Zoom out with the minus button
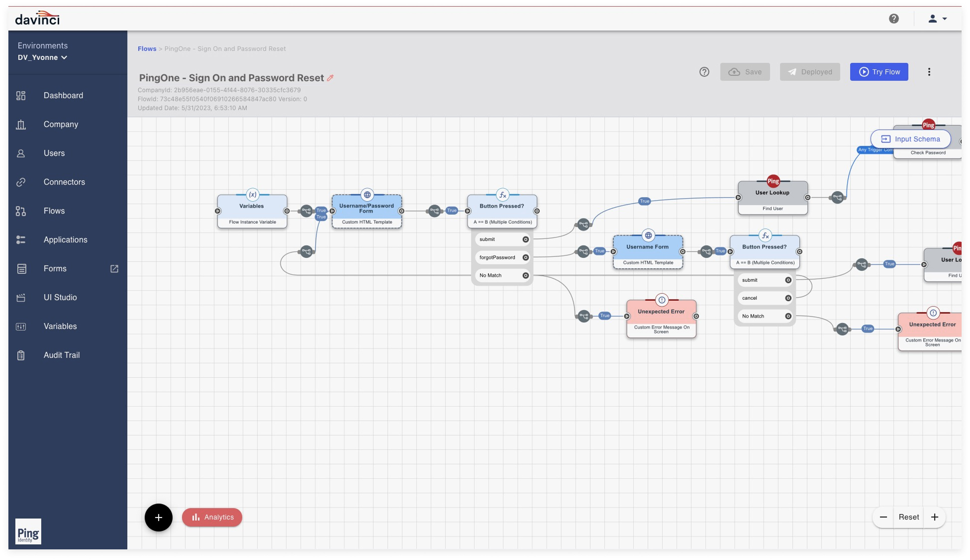Image resolution: width=970 pixels, height=560 pixels. click(883, 517)
